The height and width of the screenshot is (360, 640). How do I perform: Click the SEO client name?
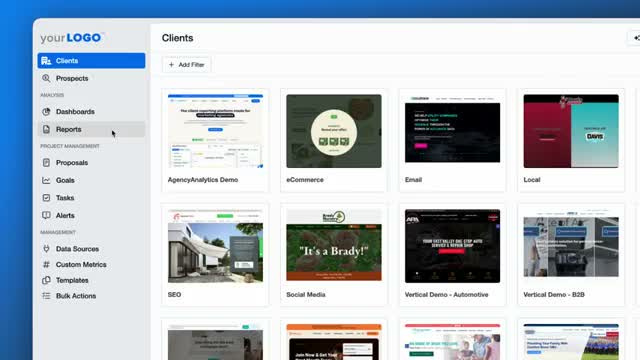174,294
